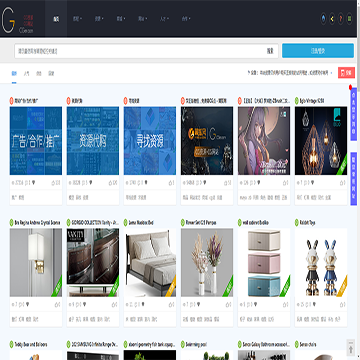Open the stacked colored cabinets thumbnail
Image resolution: width=360 pixels, height=360 pixels.
coord(264,262)
